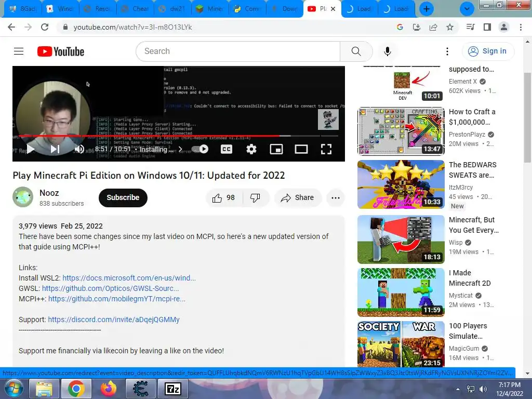This screenshot has height=399, width=532.
Task: Click the search magnifier button
Action: coord(356,51)
